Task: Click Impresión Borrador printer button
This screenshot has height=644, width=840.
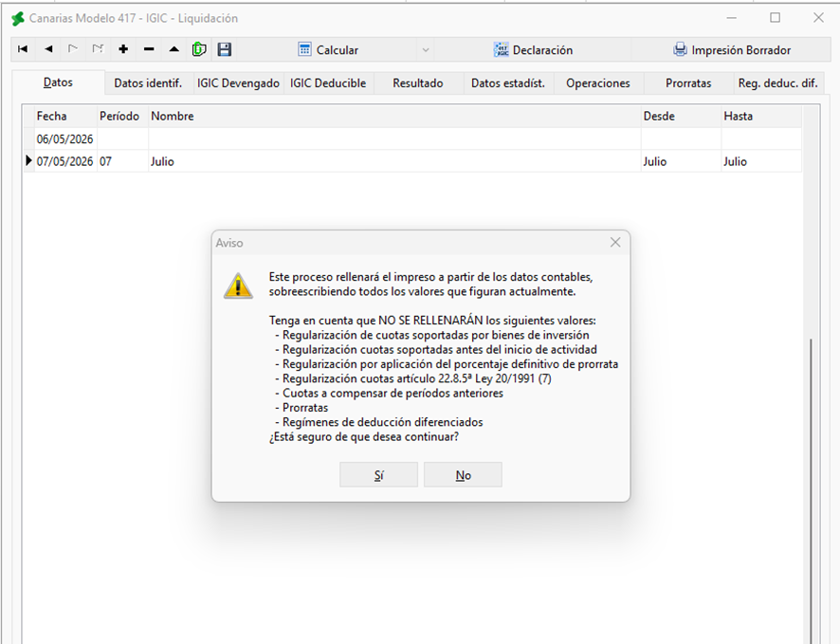Action: (732, 50)
